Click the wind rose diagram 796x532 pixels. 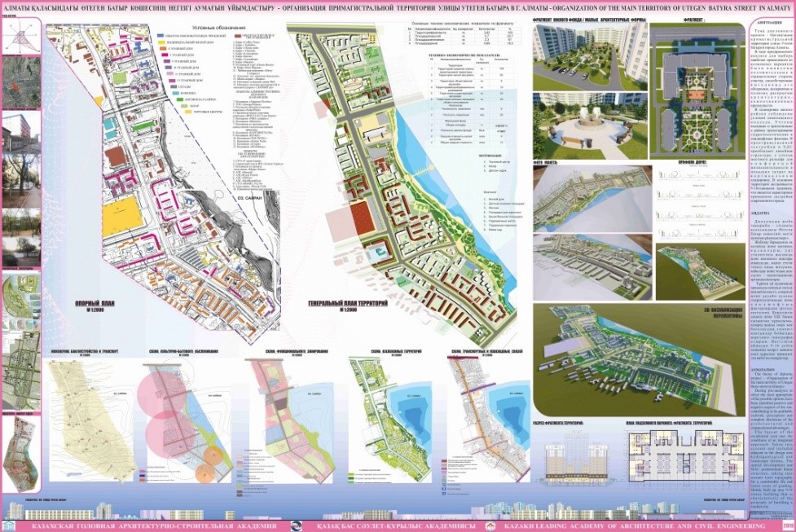21,36
